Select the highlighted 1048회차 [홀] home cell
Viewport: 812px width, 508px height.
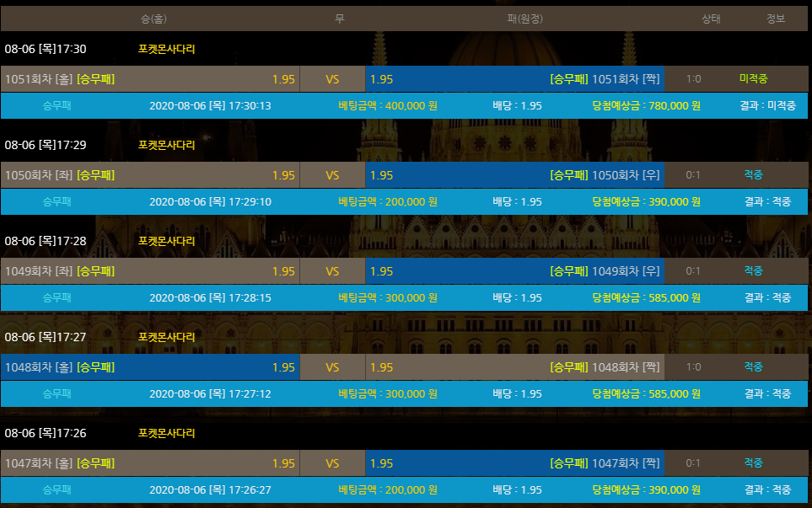pos(150,367)
